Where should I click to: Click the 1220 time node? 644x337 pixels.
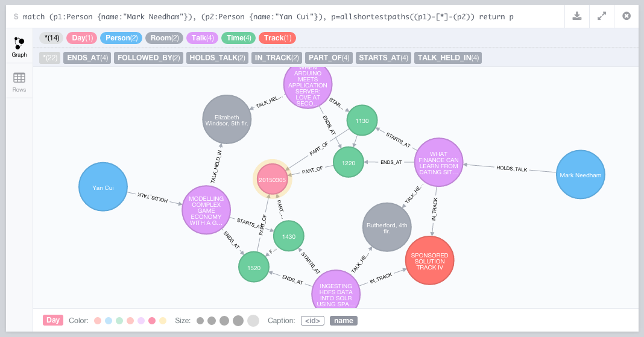click(x=349, y=163)
